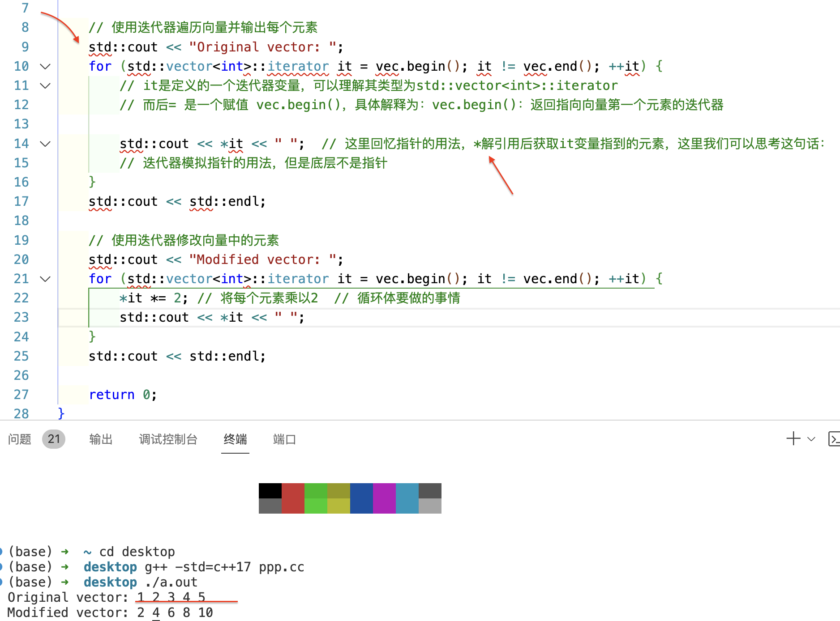Click closing brace on line 28
Screen dimensions: 840x621
61,414
